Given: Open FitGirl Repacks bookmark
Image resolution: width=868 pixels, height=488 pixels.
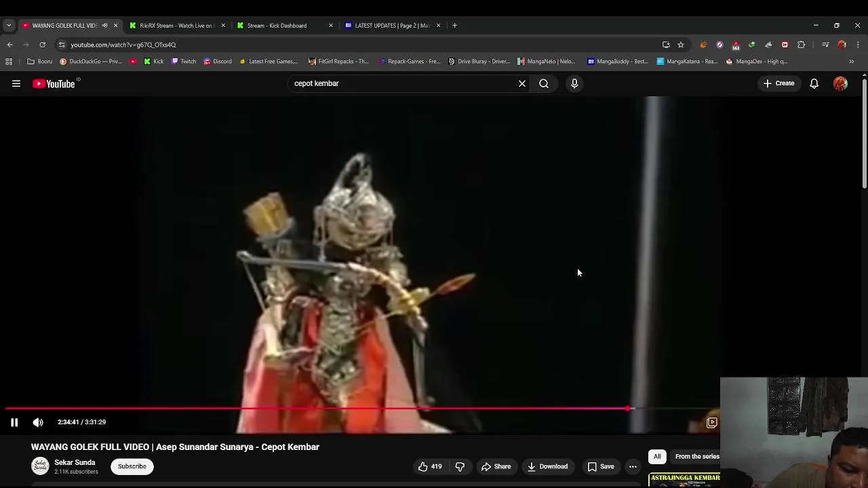Looking at the screenshot, I should pos(338,61).
